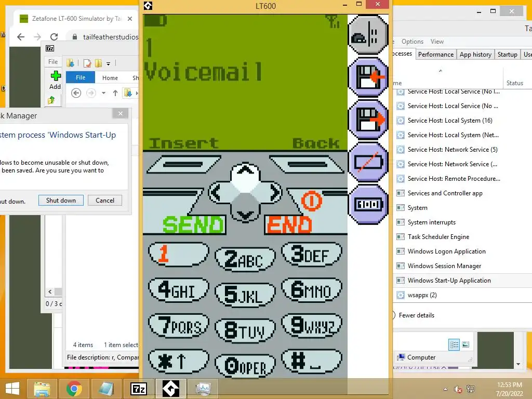Click the Explorer up-one-level arrow
This screenshot has width=532, height=399.
[x=115, y=93]
